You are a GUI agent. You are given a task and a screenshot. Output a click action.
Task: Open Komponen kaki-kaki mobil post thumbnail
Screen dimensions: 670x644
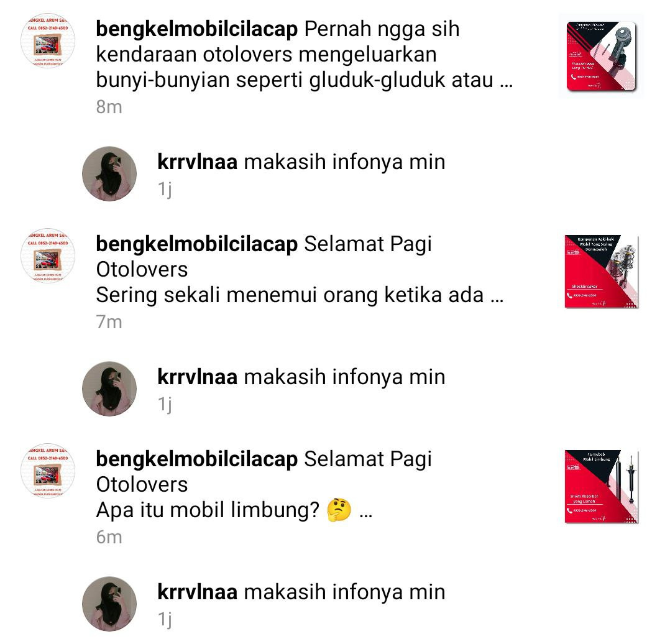click(x=601, y=272)
